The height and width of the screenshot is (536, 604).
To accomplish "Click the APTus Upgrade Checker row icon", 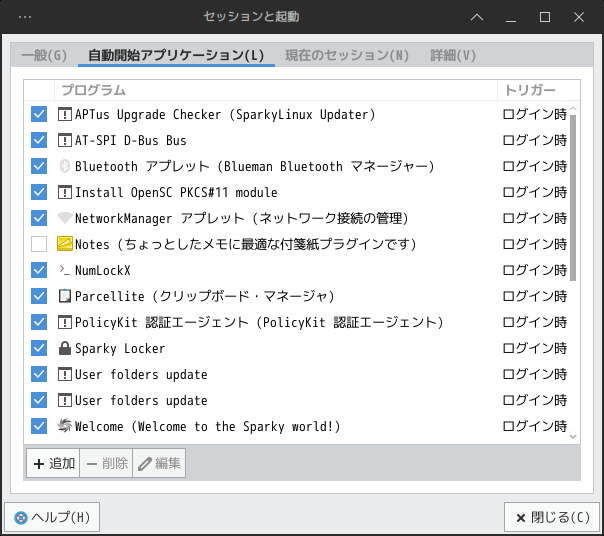I will pyautogui.click(x=64, y=114).
